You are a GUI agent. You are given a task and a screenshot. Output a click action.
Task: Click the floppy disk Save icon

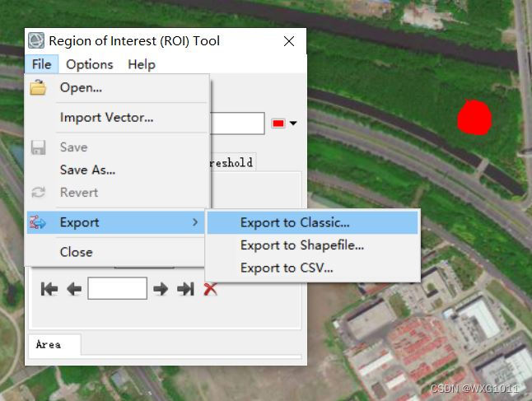38,147
